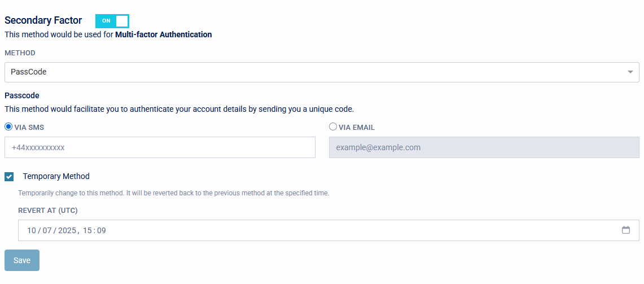Screen dimensions: 644x284
Task: Click the VIA SMS label text
Action: 29,128
